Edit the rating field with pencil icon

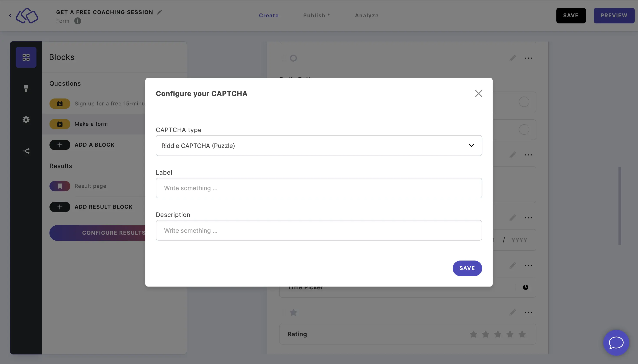coord(512,312)
